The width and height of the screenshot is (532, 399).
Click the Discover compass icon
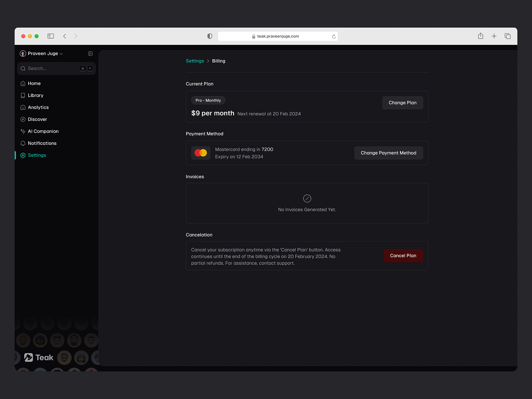(x=23, y=119)
